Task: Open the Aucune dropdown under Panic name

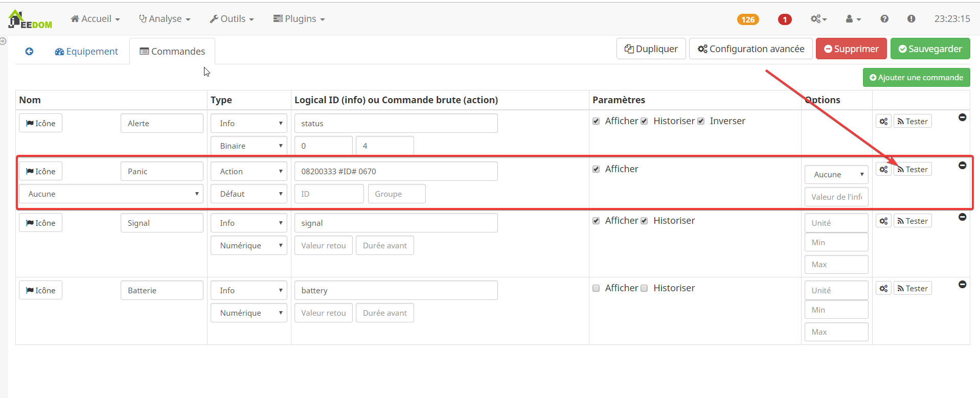Action: pos(111,194)
